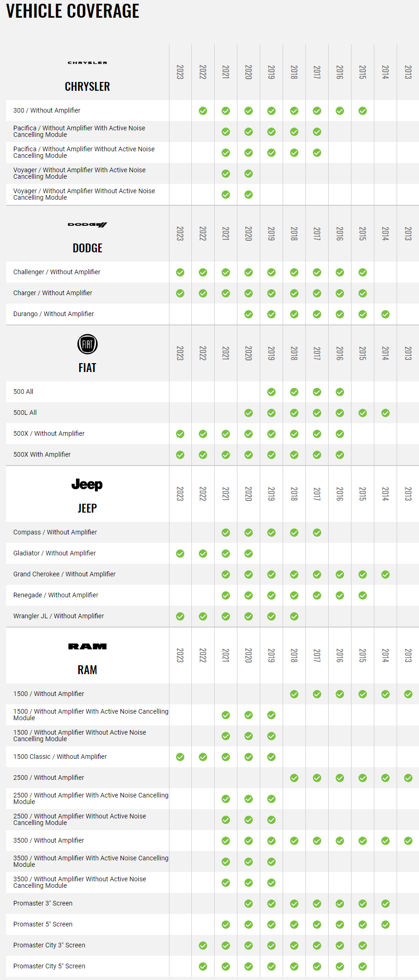
Task: Click the 2023 checkmark for Gladiator row
Action: coord(180,554)
